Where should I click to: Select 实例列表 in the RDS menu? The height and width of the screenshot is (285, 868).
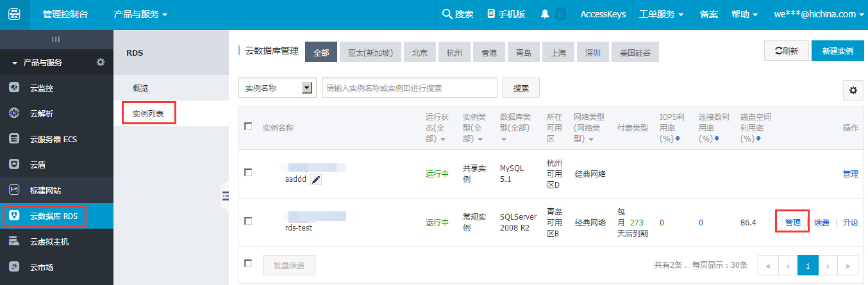(x=148, y=114)
